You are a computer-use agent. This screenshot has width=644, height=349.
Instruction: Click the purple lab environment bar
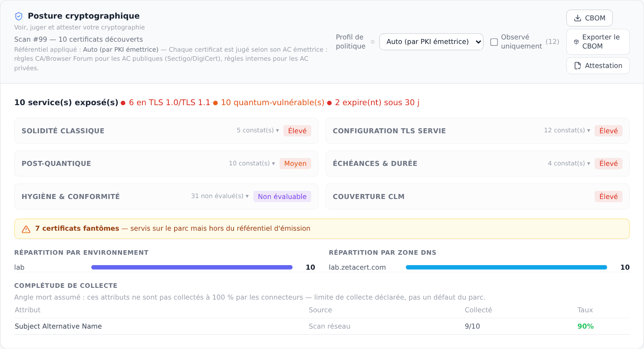(192, 267)
